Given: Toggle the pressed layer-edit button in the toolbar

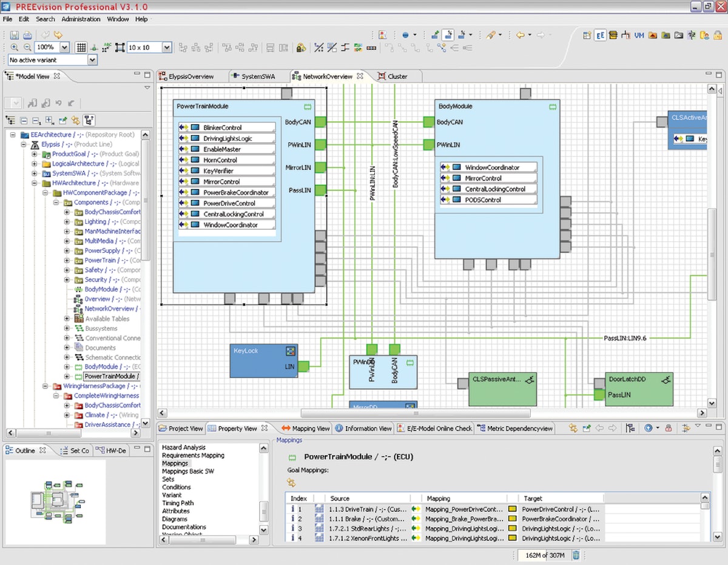Looking at the screenshot, I should [448, 35].
